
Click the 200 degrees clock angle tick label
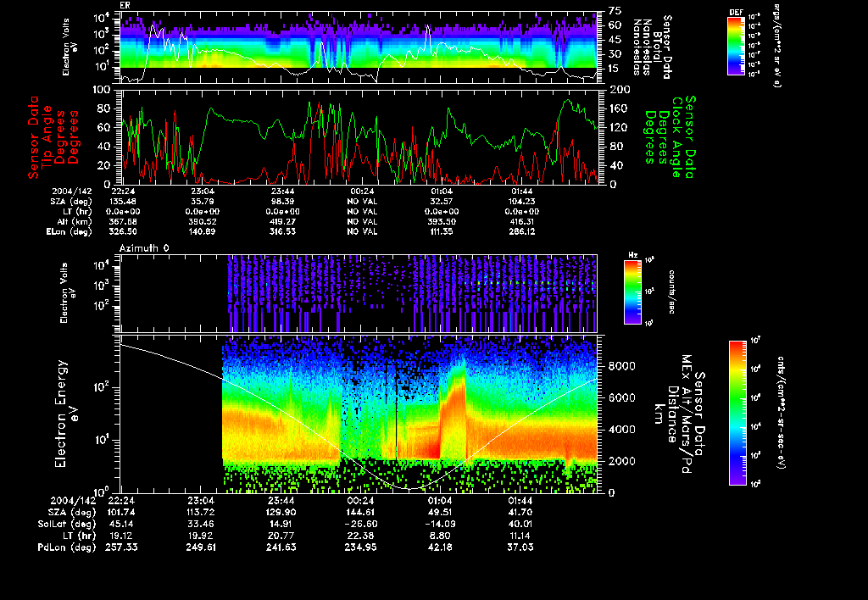tap(620, 90)
